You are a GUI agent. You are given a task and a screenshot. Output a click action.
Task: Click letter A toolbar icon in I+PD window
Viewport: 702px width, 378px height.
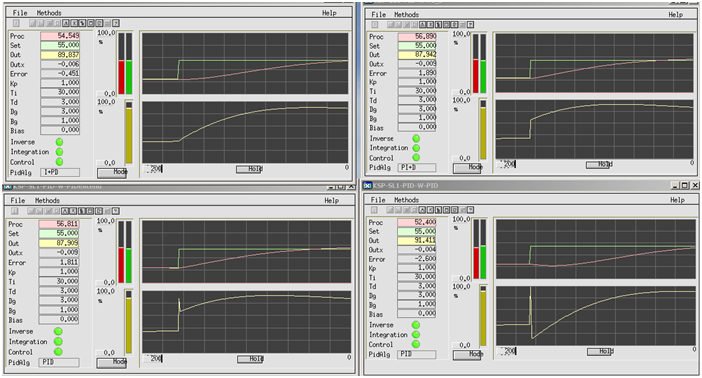(x=66, y=23)
